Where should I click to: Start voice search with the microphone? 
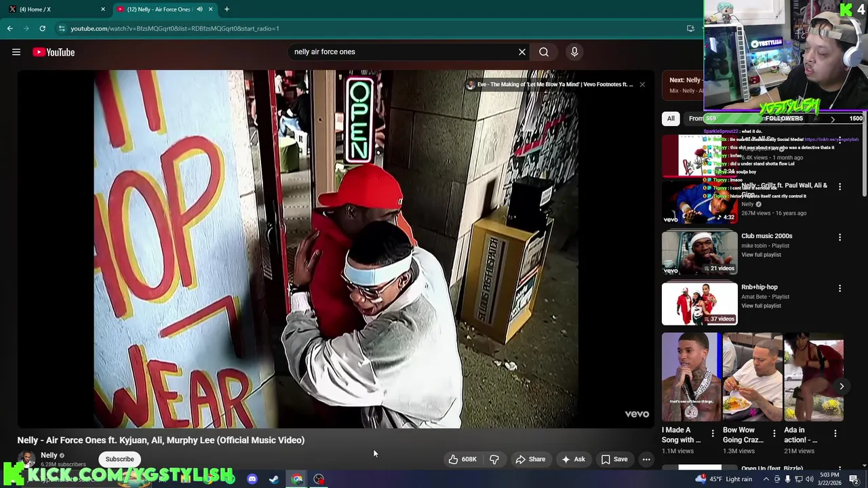(574, 52)
